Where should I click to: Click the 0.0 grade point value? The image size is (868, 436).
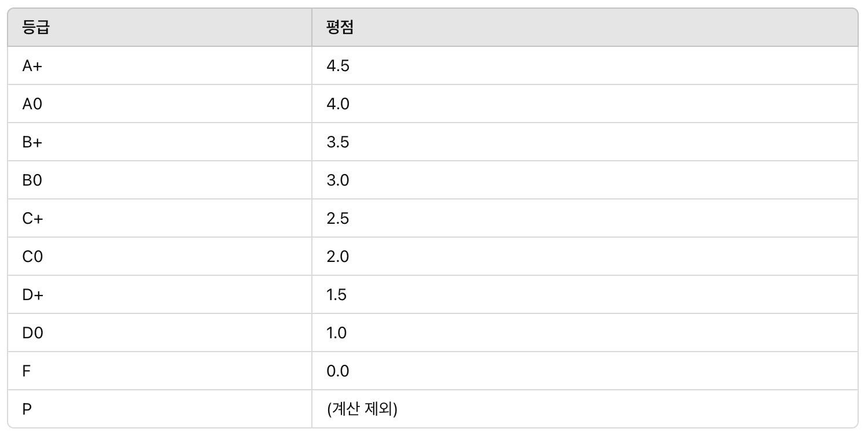coord(338,371)
